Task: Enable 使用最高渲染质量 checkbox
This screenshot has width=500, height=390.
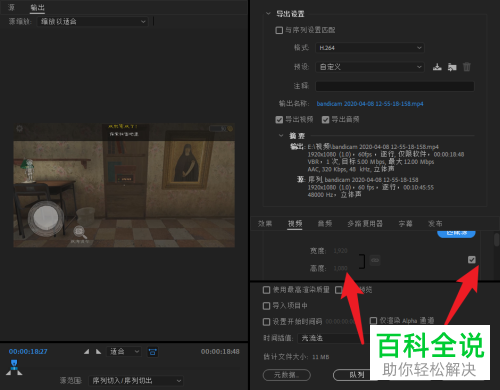Action: [x=266, y=290]
